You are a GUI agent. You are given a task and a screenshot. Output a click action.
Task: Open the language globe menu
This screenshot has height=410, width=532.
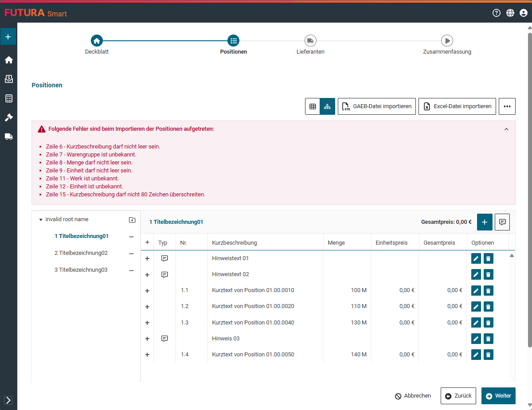pyautogui.click(x=510, y=13)
